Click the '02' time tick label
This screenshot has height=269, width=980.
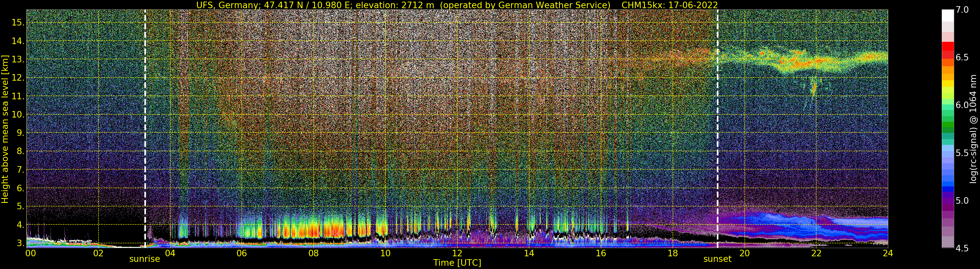coord(98,253)
